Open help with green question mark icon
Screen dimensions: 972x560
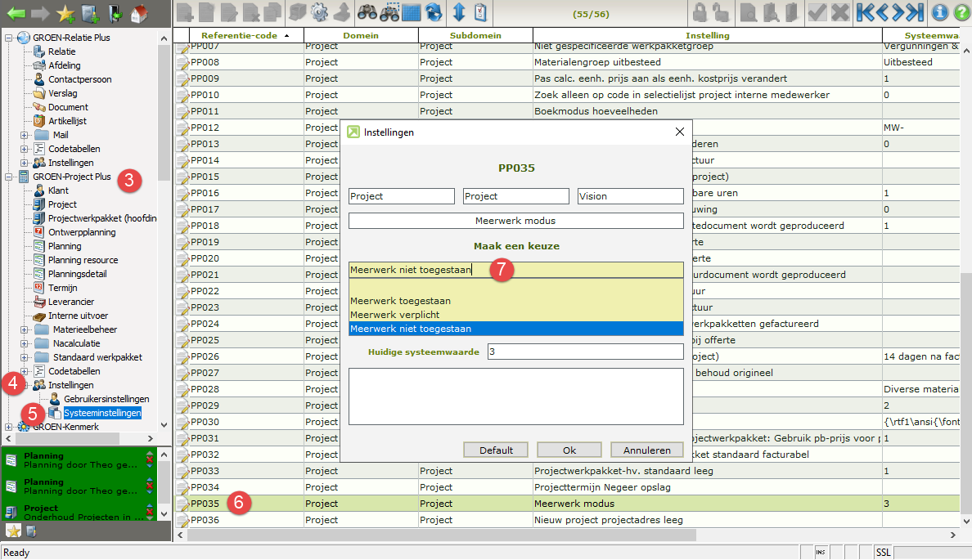click(x=961, y=12)
